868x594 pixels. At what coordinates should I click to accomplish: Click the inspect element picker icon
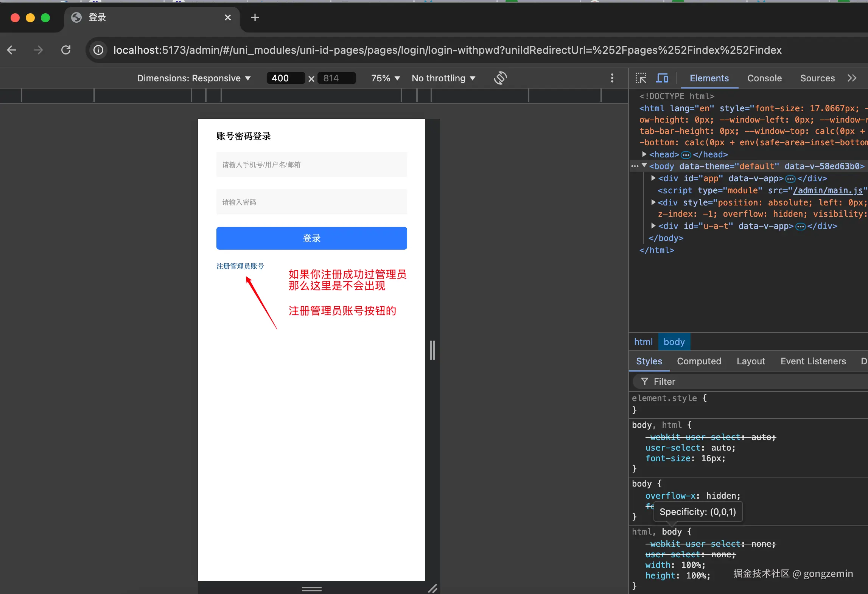pos(641,78)
